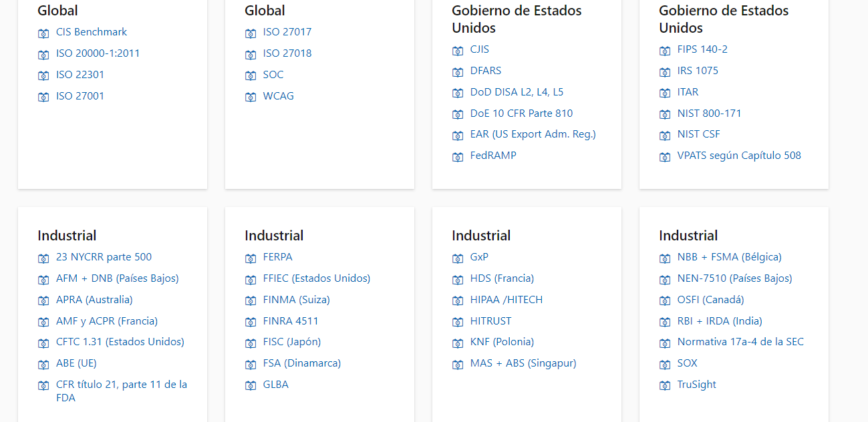868x422 pixels.
Task: Follow the NIST 800-171 link
Action: (710, 114)
